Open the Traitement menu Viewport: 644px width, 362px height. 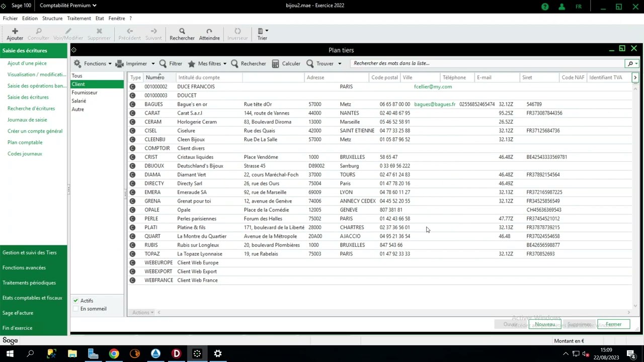pyautogui.click(x=79, y=18)
